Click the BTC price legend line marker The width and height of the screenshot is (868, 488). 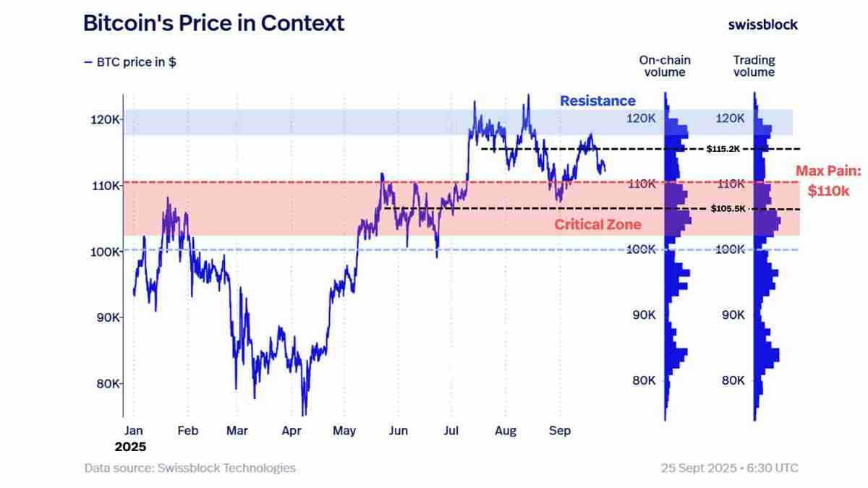(x=88, y=62)
